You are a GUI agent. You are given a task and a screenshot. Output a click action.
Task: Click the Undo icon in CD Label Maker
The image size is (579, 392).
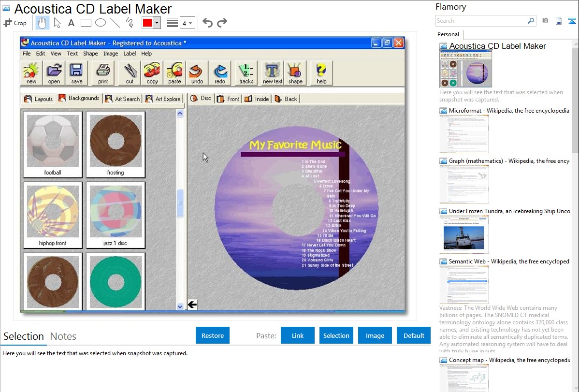coord(197,73)
